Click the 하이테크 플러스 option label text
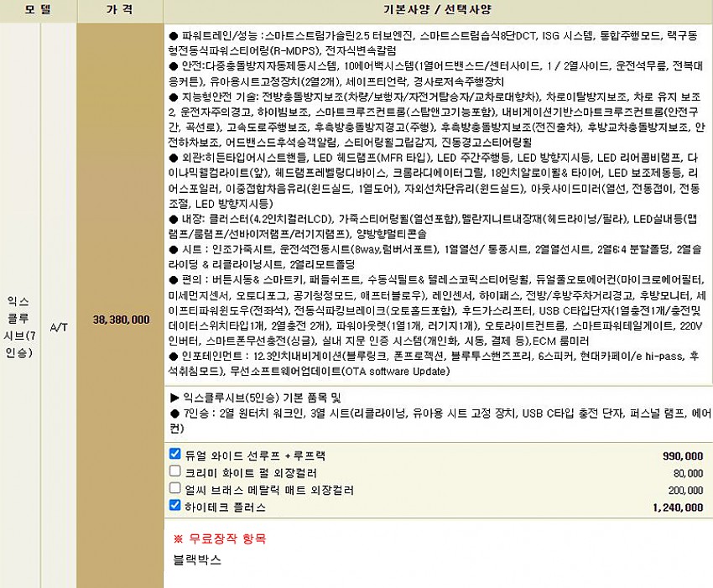Viewport: 713px width, 588px height. pos(225,507)
